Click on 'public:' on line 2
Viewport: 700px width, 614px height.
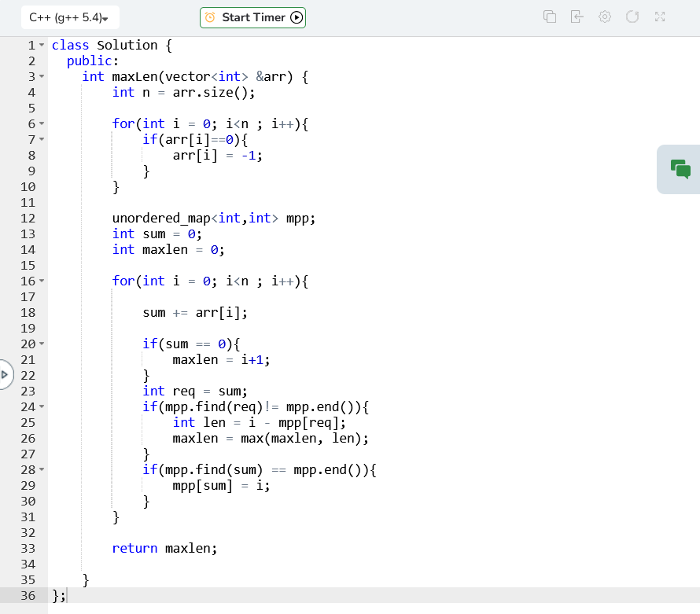click(x=93, y=61)
